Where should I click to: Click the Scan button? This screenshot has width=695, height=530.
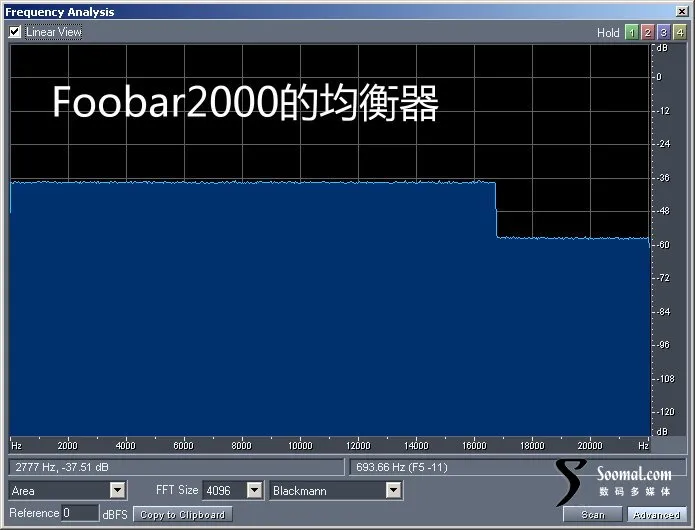(593, 514)
